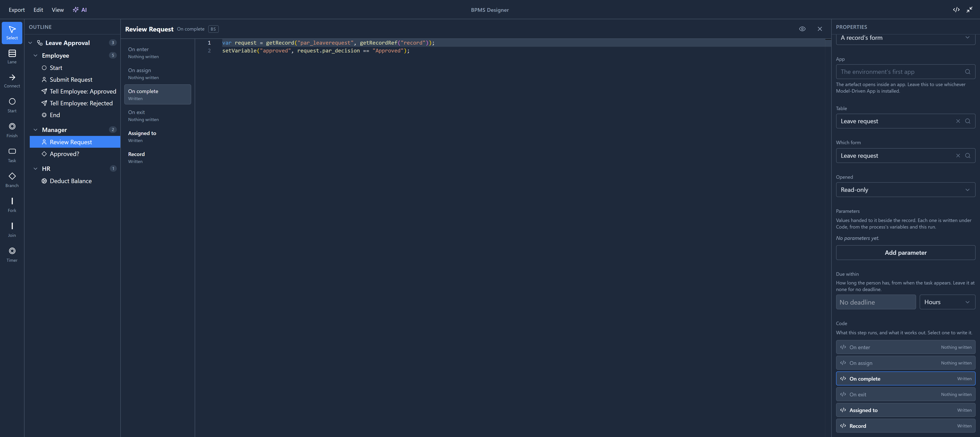Choose the Timer event tool
980x437 pixels.
point(12,255)
